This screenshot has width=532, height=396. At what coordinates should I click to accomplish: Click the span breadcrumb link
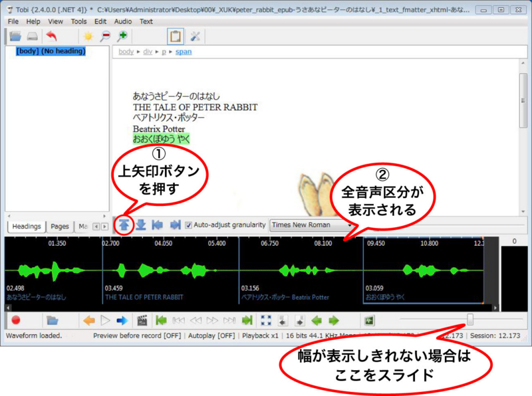[x=184, y=51]
